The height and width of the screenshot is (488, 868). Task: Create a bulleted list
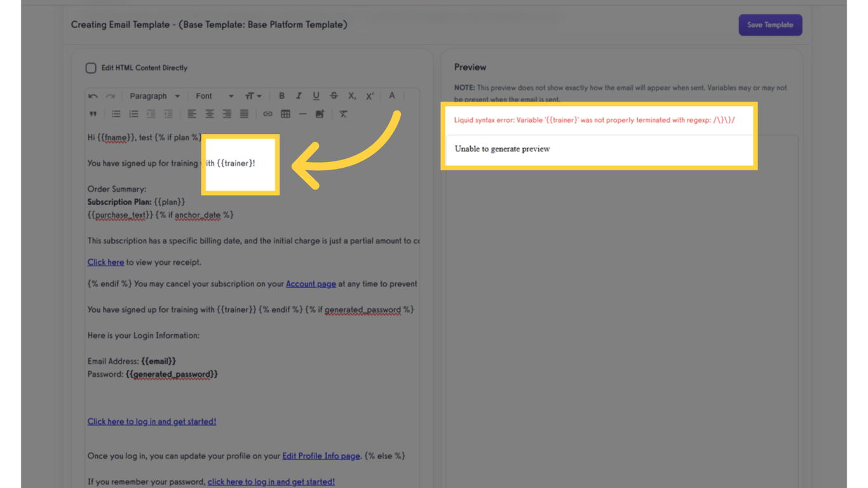[x=117, y=114]
